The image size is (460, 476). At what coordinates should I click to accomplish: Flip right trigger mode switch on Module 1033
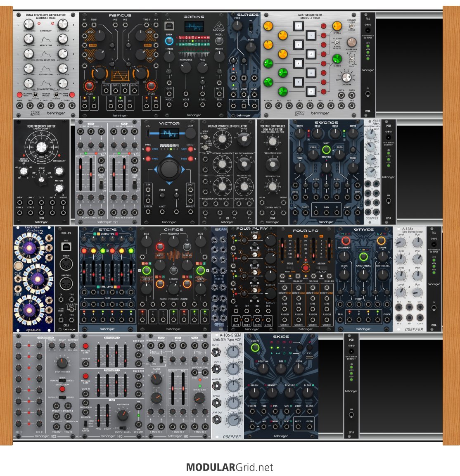click(56, 95)
